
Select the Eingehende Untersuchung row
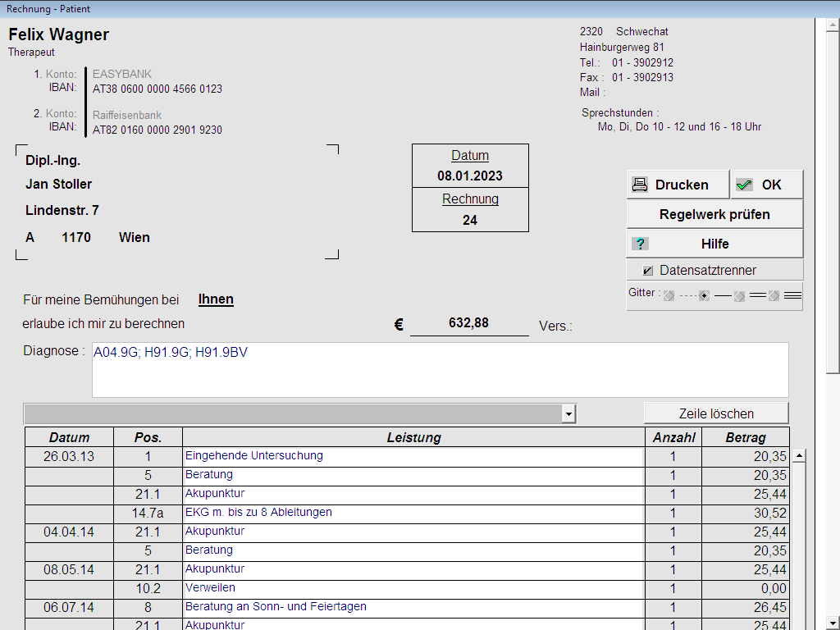[413, 456]
